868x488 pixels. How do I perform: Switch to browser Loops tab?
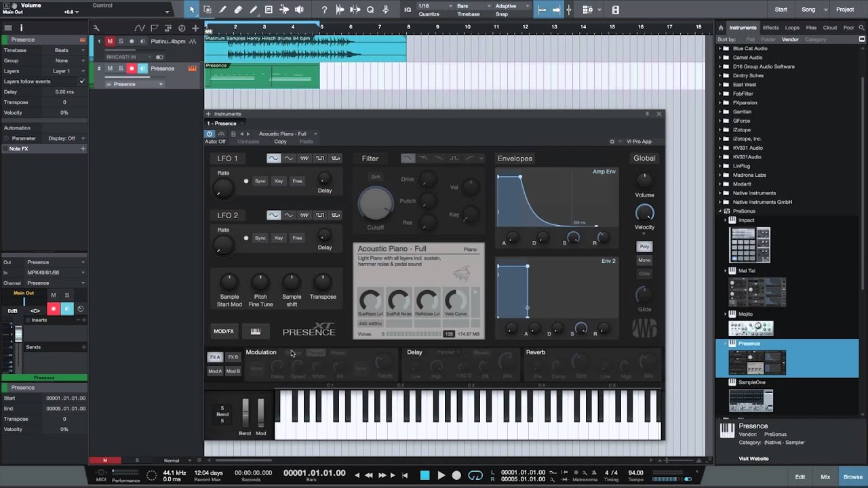(x=792, y=28)
